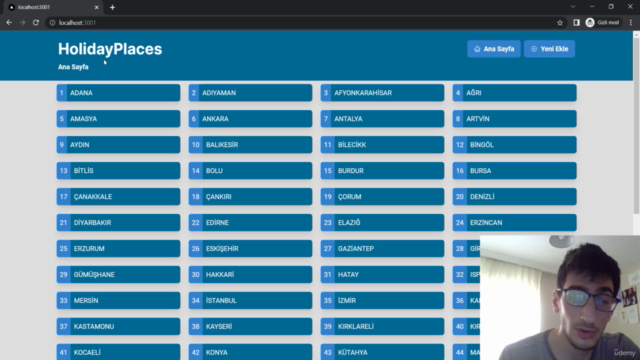
Task: Select the ANKARA card
Action: [250, 119]
